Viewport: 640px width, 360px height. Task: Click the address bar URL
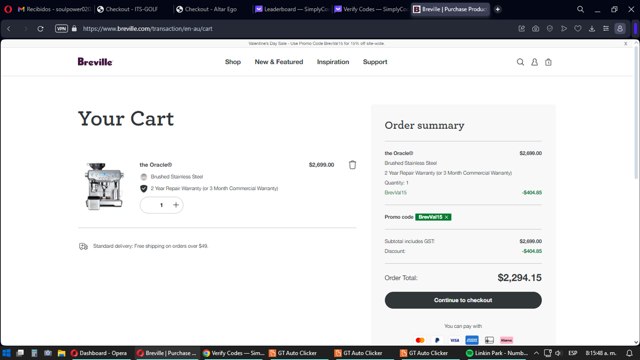coord(147,29)
